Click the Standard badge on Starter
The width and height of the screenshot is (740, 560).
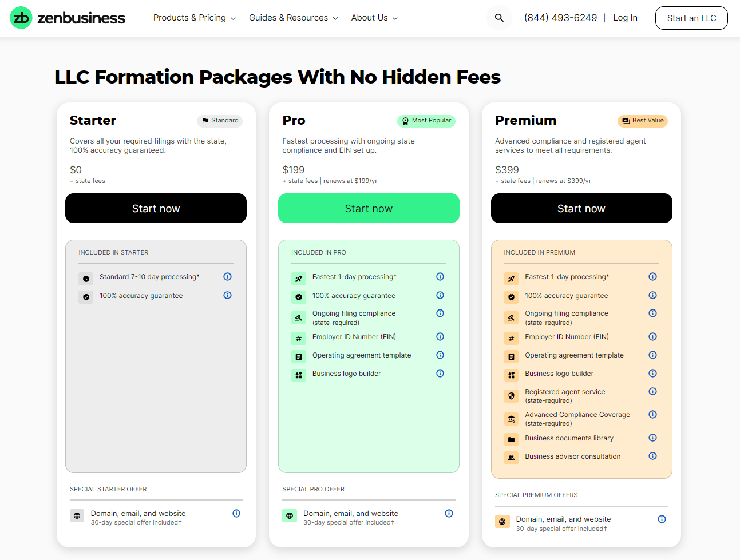click(x=220, y=121)
